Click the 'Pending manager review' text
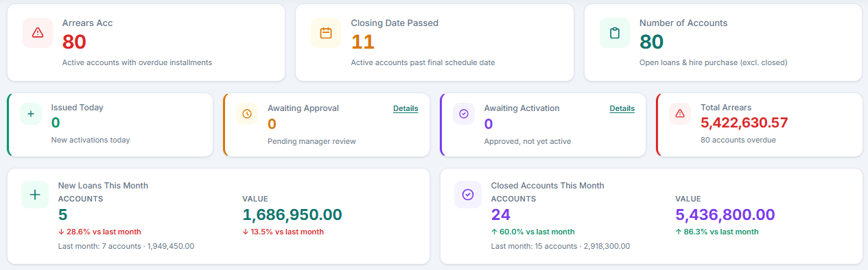Screen dimensions: 868x270 312,141
